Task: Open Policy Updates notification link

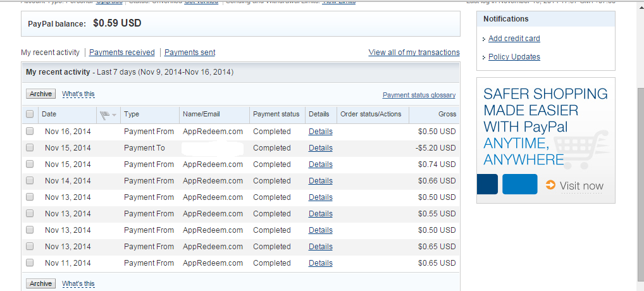Action: coord(514,57)
